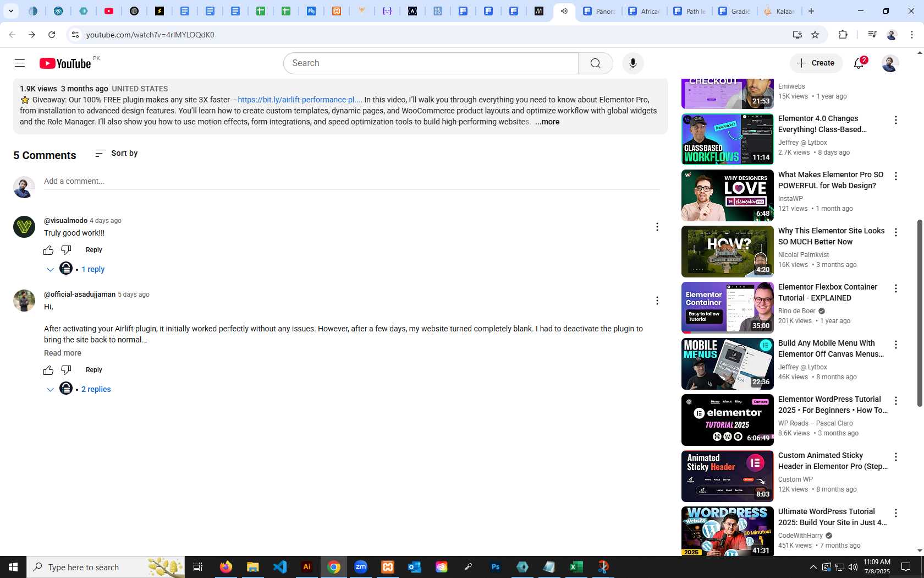
Task: Start voice search with microphone icon
Action: tap(632, 63)
